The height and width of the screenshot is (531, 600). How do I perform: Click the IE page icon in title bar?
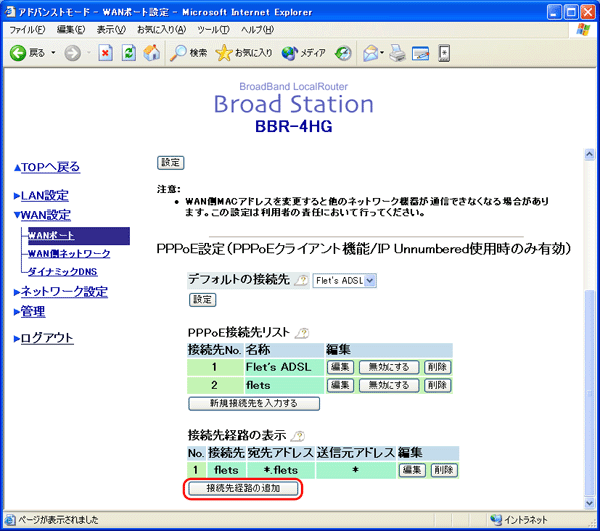tap(10, 12)
